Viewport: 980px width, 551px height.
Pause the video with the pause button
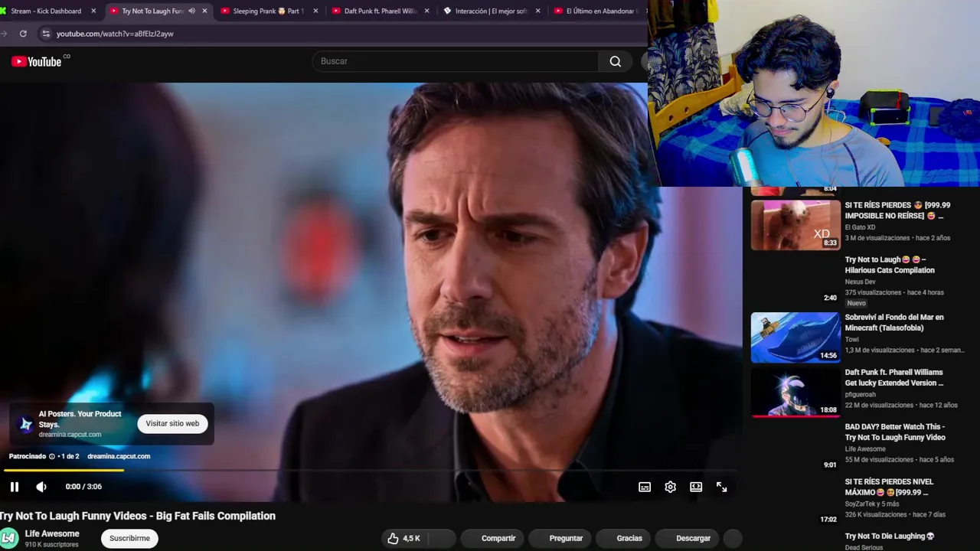pyautogui.click(x=14, y=487)
